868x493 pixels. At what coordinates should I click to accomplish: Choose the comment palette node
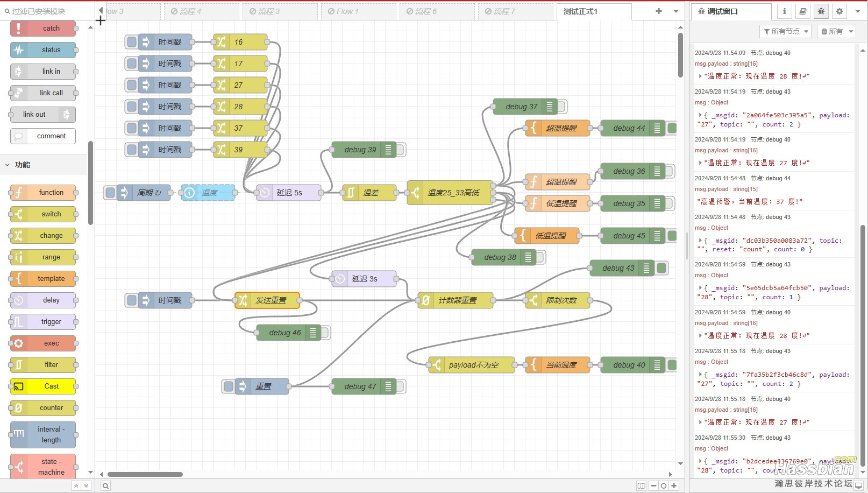[43, 136]
